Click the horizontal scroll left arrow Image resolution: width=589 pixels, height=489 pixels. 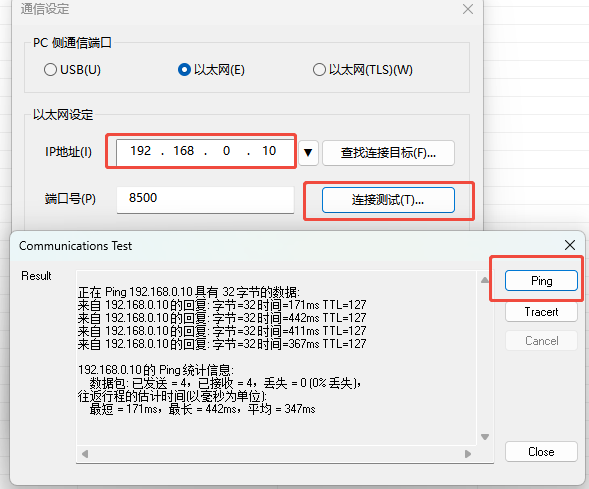(85, 454)
